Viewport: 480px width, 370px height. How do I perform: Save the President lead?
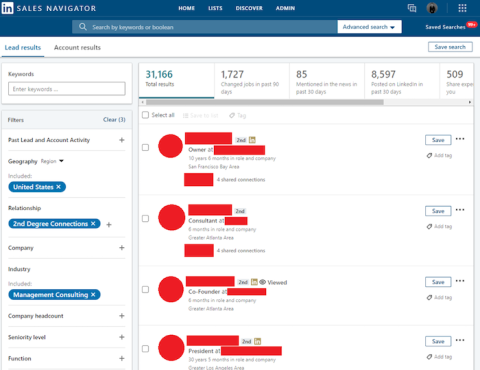[438, 341]
